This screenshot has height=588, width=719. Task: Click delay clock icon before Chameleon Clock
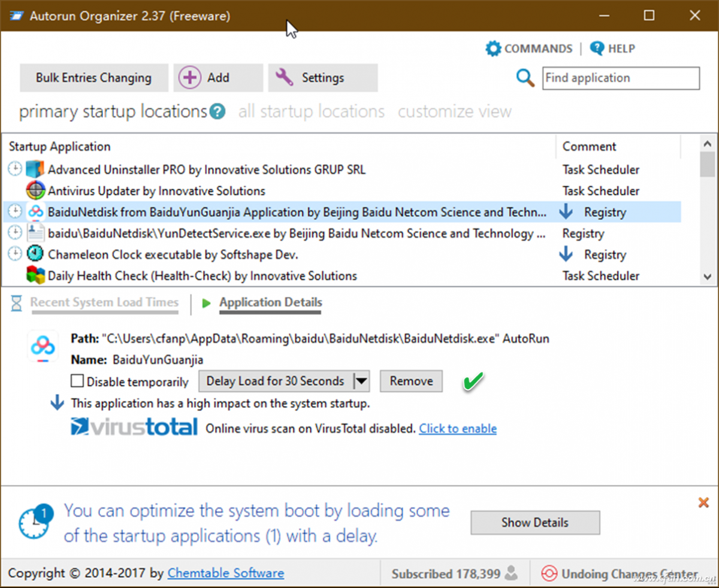pyautogui.click(x=15, y=254)
